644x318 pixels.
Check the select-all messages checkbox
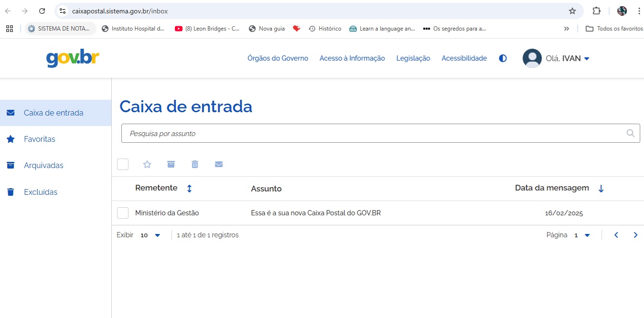pos(123,164)
